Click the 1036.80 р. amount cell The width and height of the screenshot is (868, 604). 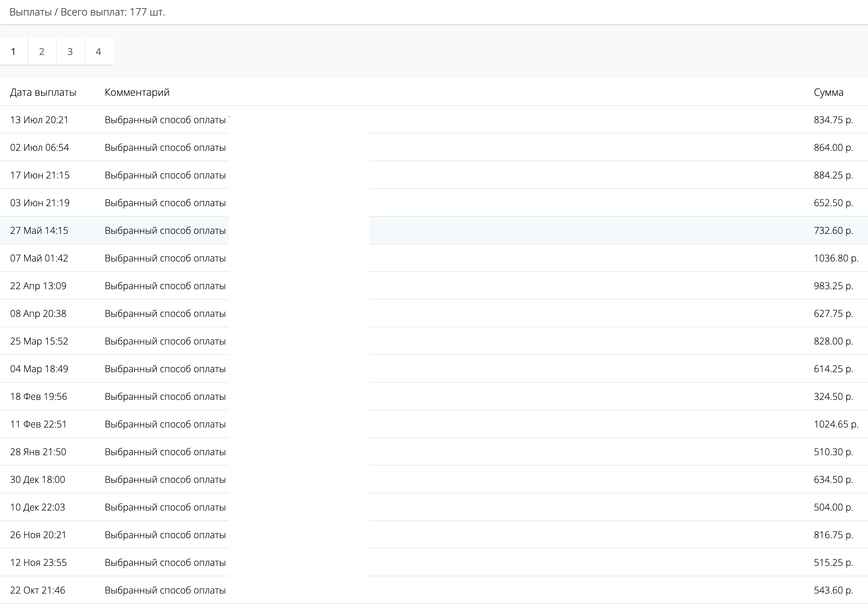pyautogui.click(x=836, y=258)
